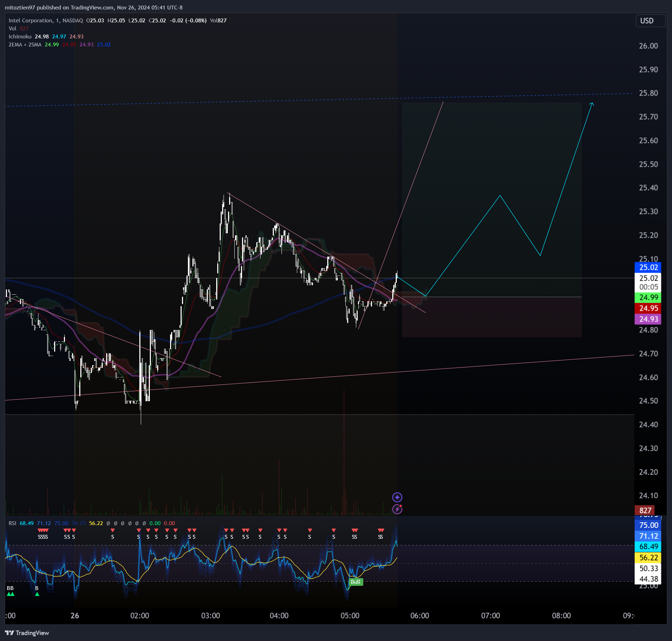Click the 25.20 price scale value
Screen dimensions: 672x641
coord(648,235)
